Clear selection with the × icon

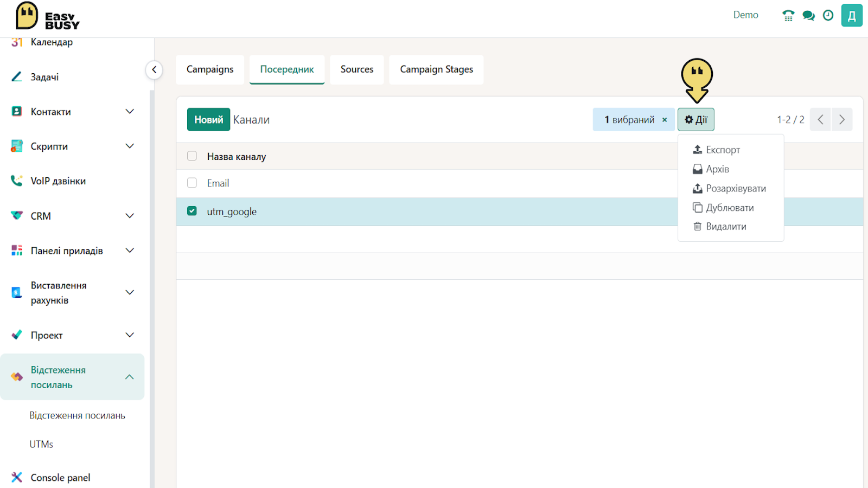[x=665, y=120]
